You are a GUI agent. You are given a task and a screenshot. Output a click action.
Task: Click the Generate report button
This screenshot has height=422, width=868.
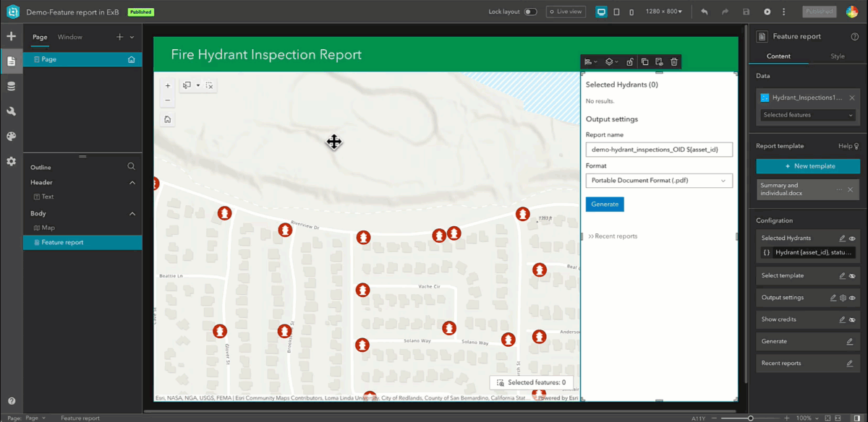coord(605,204)
